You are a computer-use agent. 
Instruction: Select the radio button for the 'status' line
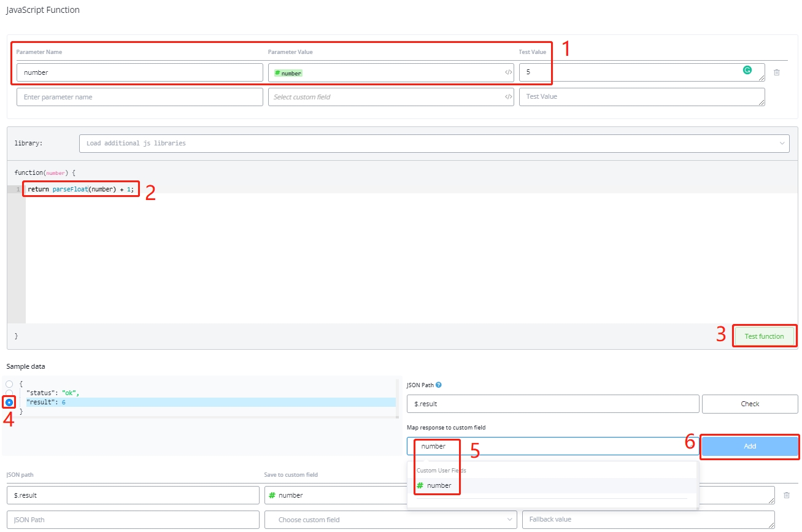pyautogui.click(x=9, y=393)
